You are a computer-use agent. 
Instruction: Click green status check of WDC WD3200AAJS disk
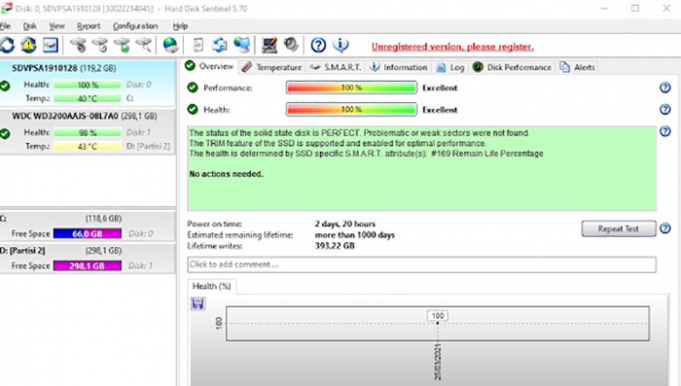(x=5, y=133)
